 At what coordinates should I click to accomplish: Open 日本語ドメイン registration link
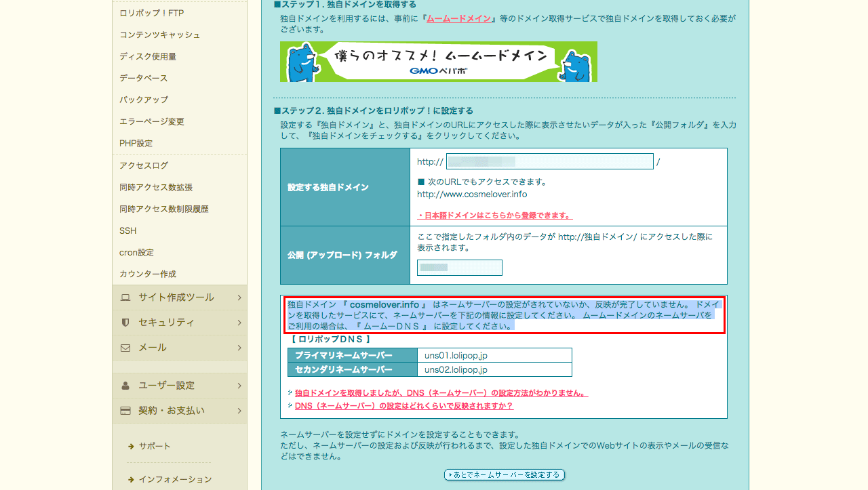[x=495, y=216]
